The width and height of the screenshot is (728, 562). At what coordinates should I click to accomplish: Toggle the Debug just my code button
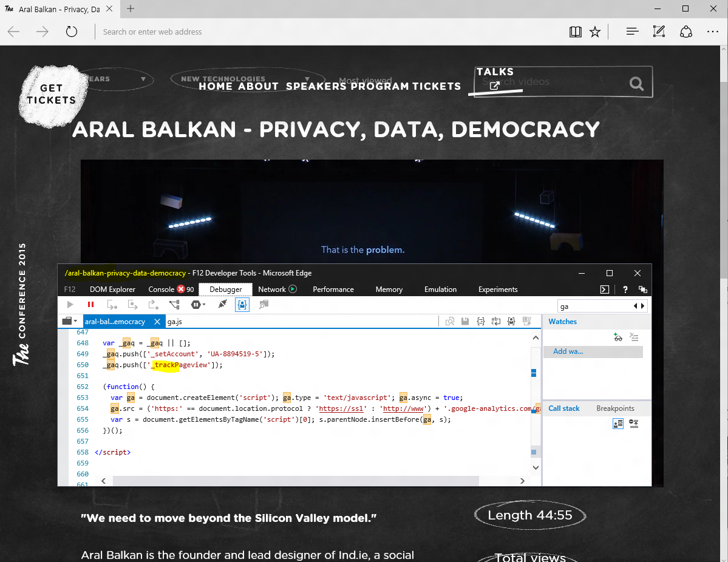(x=242, y=305)
